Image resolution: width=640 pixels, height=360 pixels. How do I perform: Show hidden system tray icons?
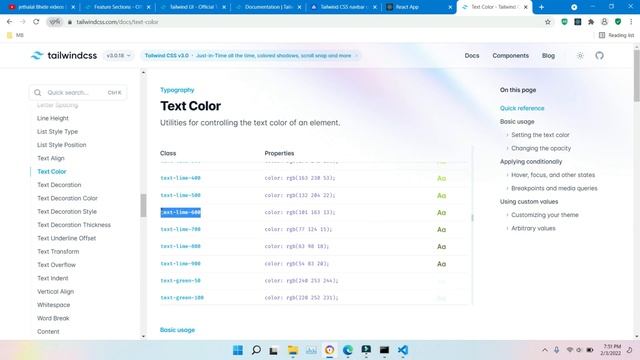[545, 350]
